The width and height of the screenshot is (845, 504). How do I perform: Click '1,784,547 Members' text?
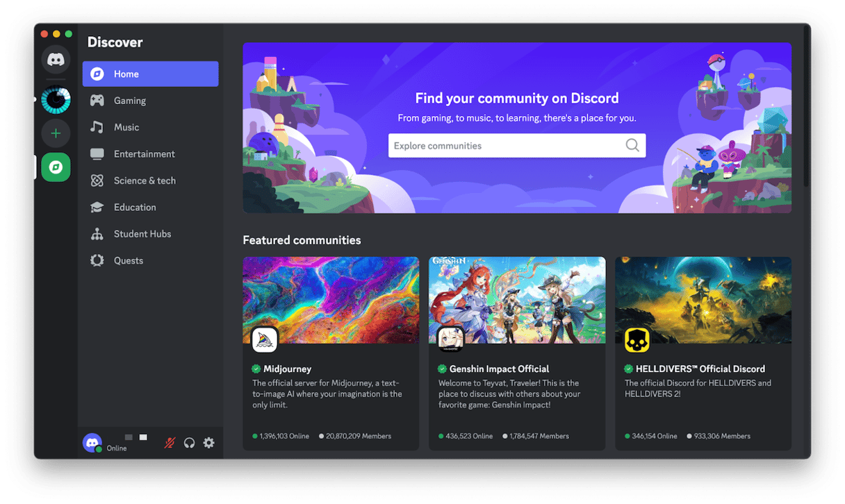pyautogui.click(x=540, y=436)
